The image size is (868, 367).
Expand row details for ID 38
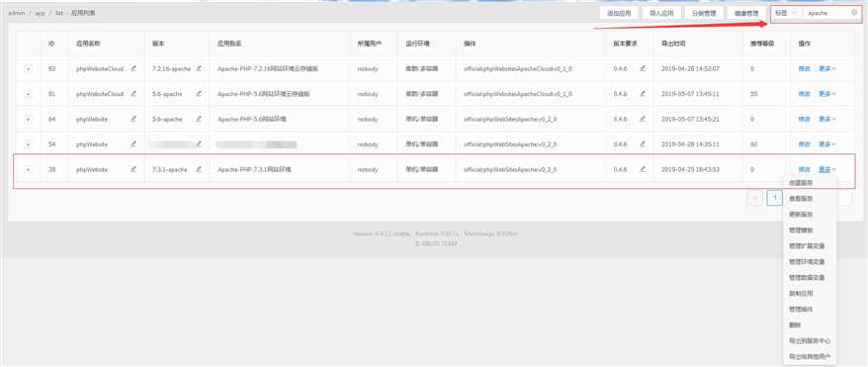pyautogui.click(x=29, y=169)
